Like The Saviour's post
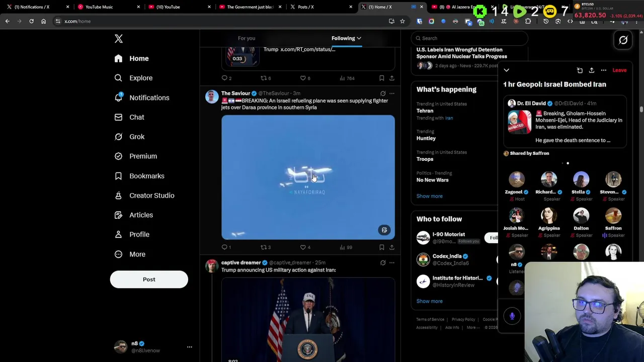This screenshot has width=644, height=362. pos(305,247)
